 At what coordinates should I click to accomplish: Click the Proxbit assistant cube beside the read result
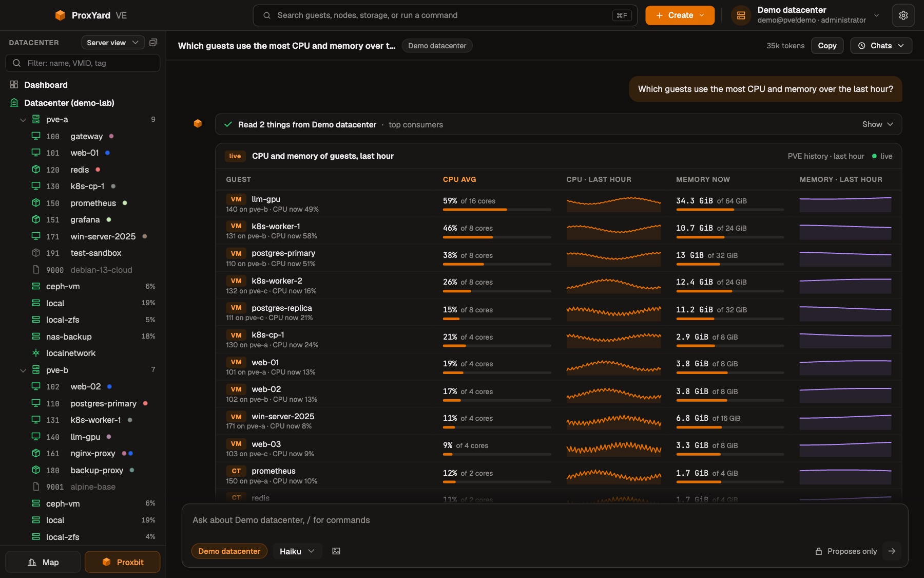pyautogui.click(x=198, y=124)
